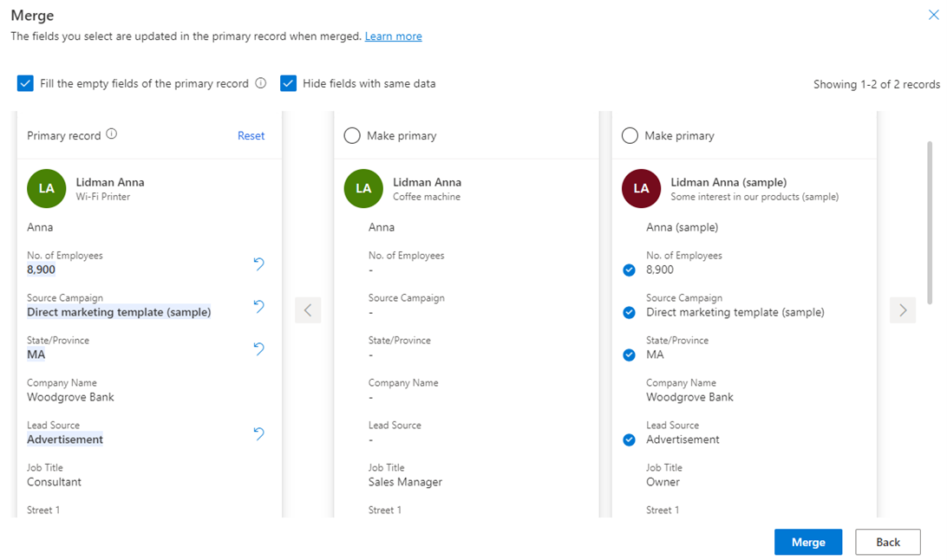Close the Merge dialog with X
The width and height of the screenshot is (947, 560).
click(933, 15)
